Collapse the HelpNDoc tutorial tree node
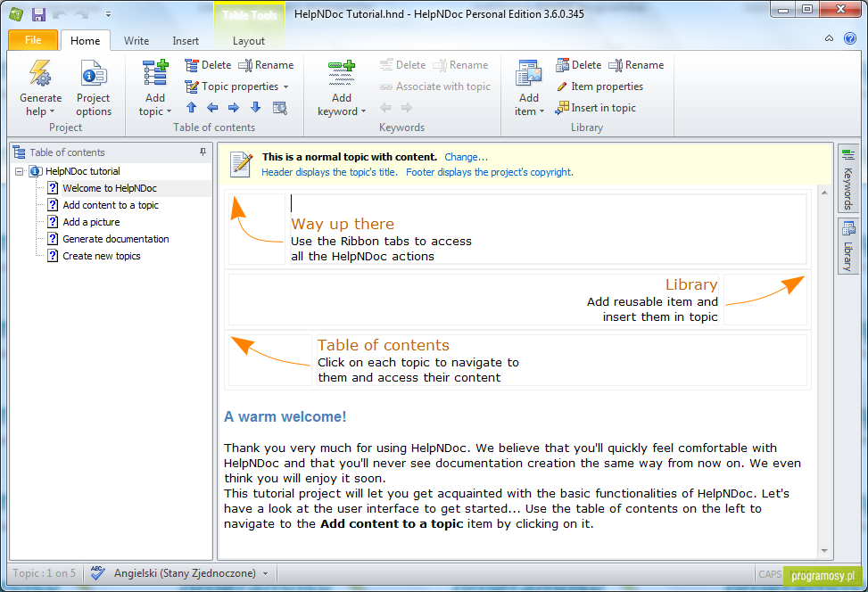This screenshot has height=592, width=868. point(19,171)
